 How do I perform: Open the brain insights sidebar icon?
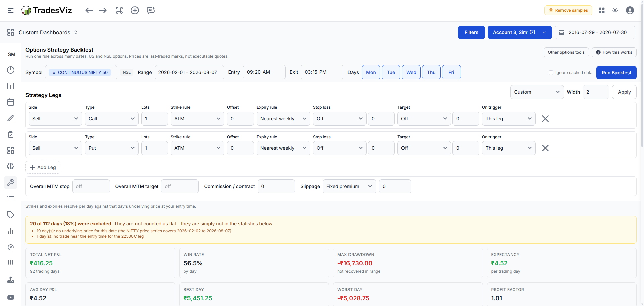(x=11, y=166)
